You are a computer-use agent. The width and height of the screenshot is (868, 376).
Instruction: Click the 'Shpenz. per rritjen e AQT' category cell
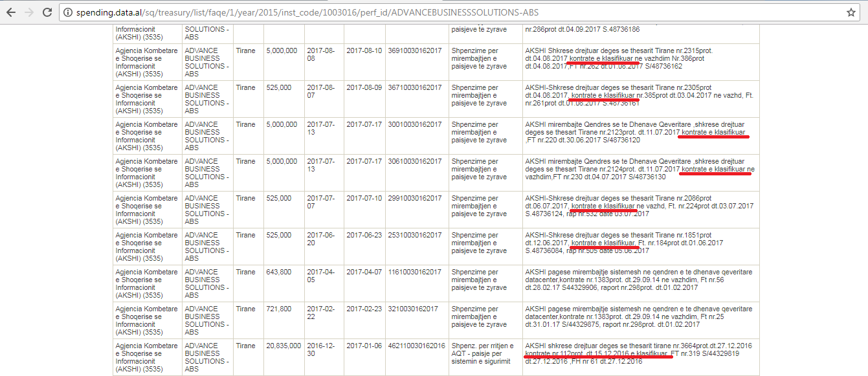(483, 353)
